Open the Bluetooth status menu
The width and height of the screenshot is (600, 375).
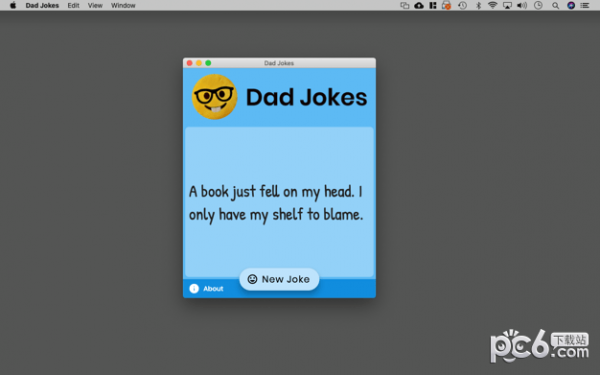478,5
